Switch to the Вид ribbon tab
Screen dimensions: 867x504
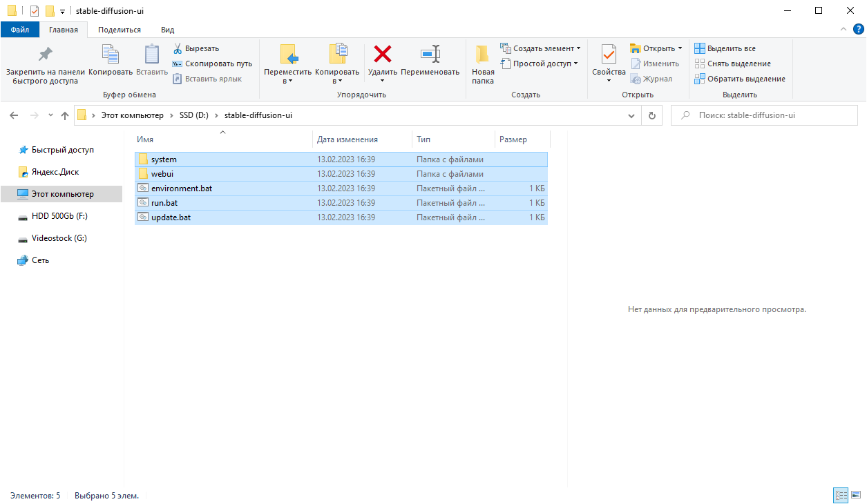click(x=167, y=30)
